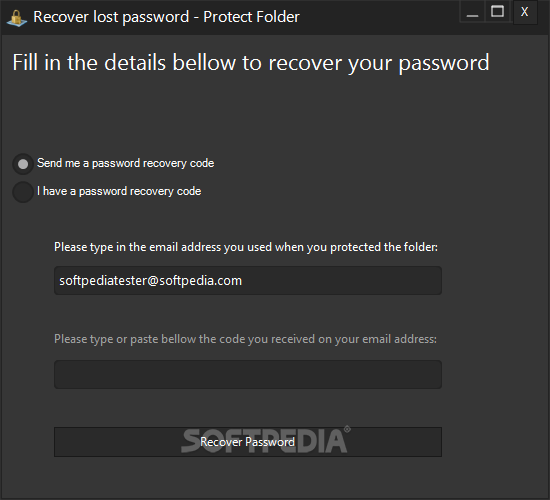This screenshot has width=550, height=500.
Task: Click the grayed 'Please type or paste bellow the code' label
Action: (246, 339)
